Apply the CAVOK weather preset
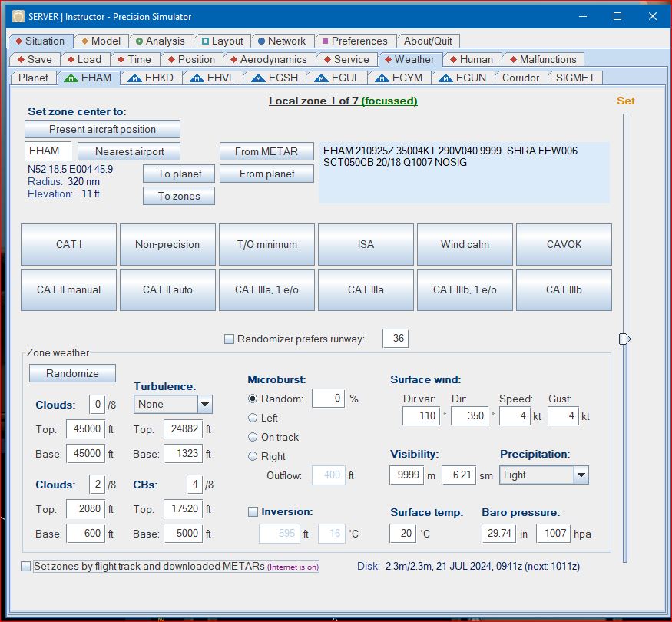 (564, 245)
